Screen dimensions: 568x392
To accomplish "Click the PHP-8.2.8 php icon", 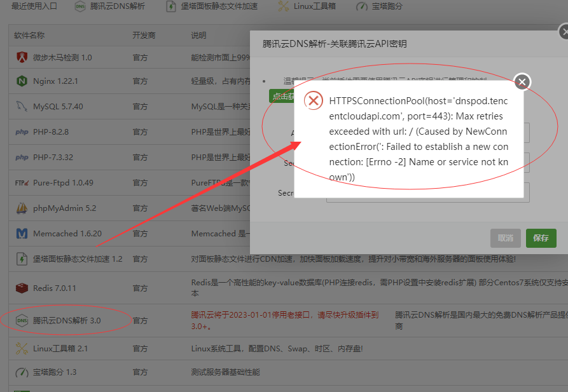I will click(x=22, y=132).
